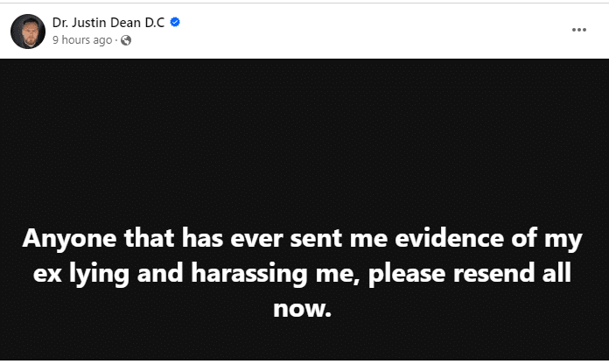The width and height of the screenshot is (609, 364).
Task: Open the three-dot post options menu
Action: (x=578, y=30)
